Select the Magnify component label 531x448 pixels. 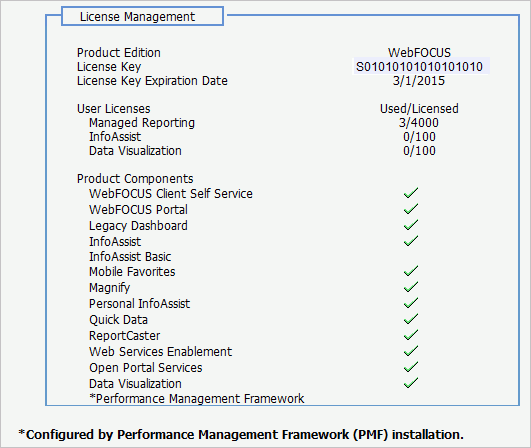[109, 288]
